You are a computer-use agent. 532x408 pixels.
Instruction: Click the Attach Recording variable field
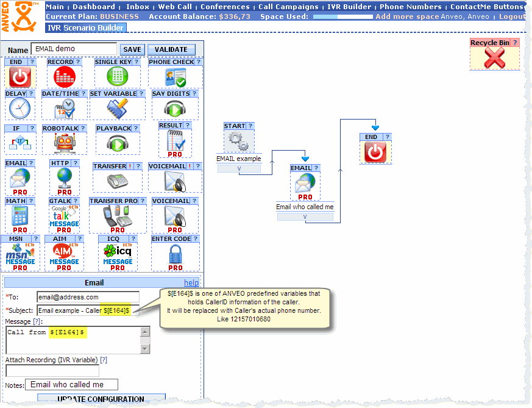[52, 371]
